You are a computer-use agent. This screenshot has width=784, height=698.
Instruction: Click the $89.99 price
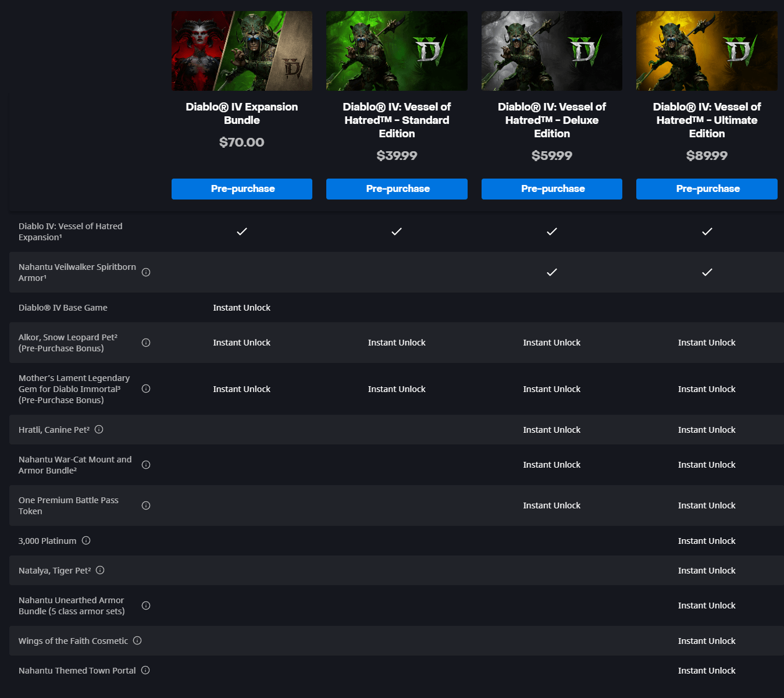coord(707,156)
